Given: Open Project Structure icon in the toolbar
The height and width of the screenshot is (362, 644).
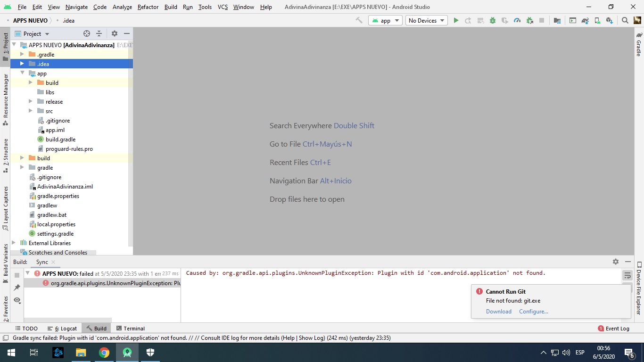Looking at the screenshot, I should 557,20.
